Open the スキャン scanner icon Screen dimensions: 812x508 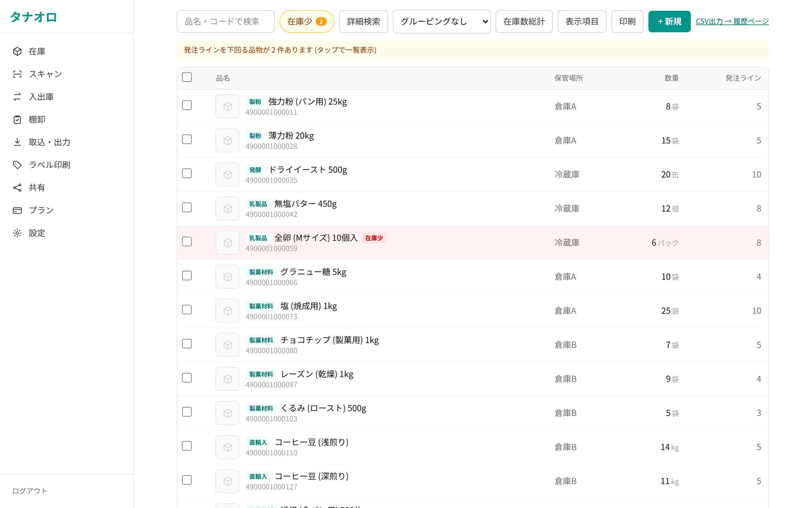(17, 74)
